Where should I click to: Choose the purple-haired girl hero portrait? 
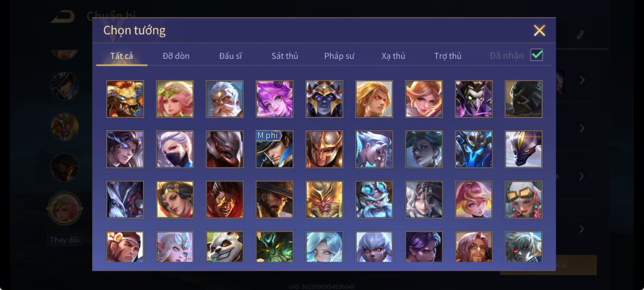click(x=274, y=99)
